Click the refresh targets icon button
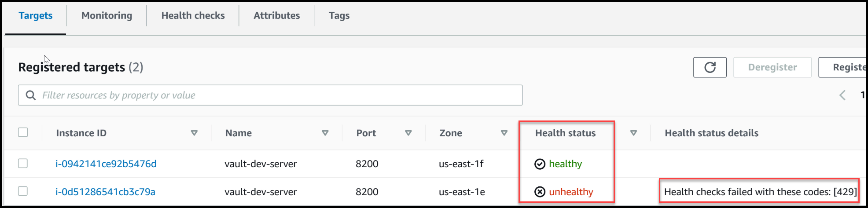The image size is (868, 208). (x=710, y=67)
